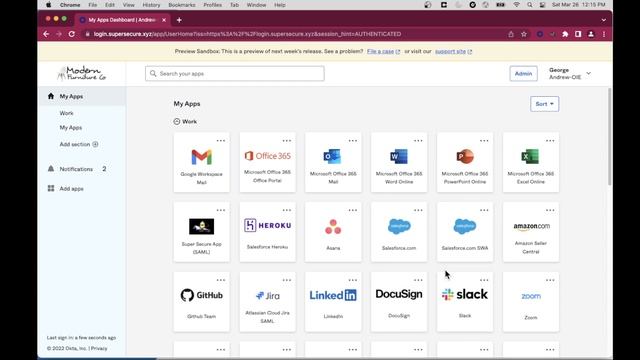Click the Add section plus icon

click(95, 144)
